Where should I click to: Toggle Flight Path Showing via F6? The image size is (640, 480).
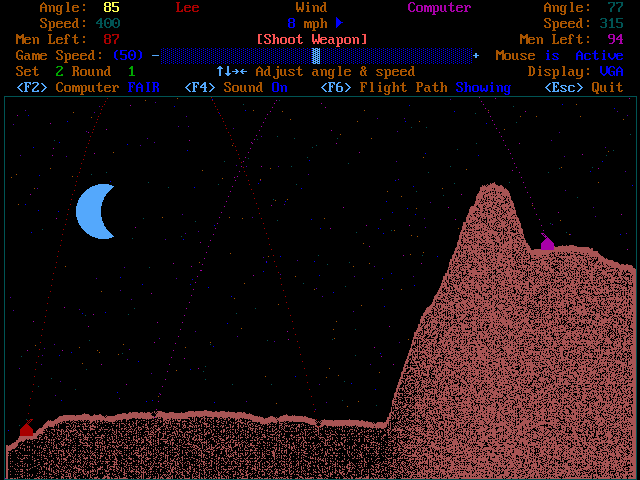pos(416,87)
